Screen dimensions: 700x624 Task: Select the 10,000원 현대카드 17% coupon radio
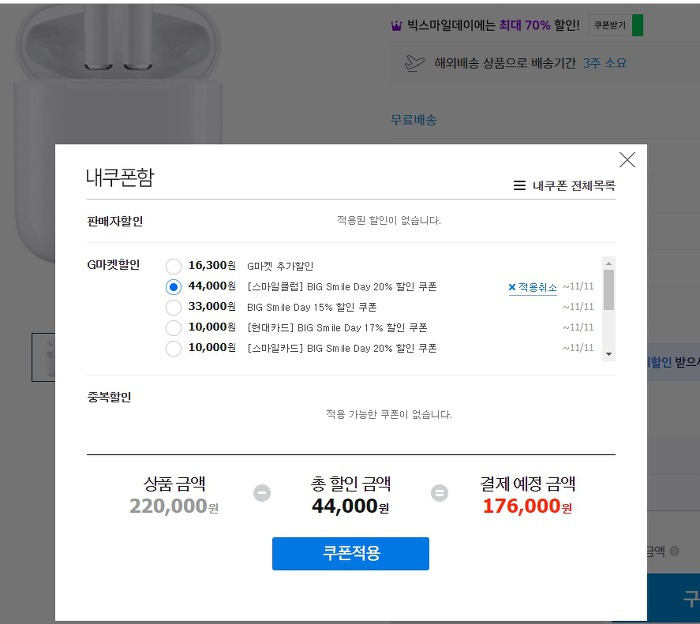[173, 328]
